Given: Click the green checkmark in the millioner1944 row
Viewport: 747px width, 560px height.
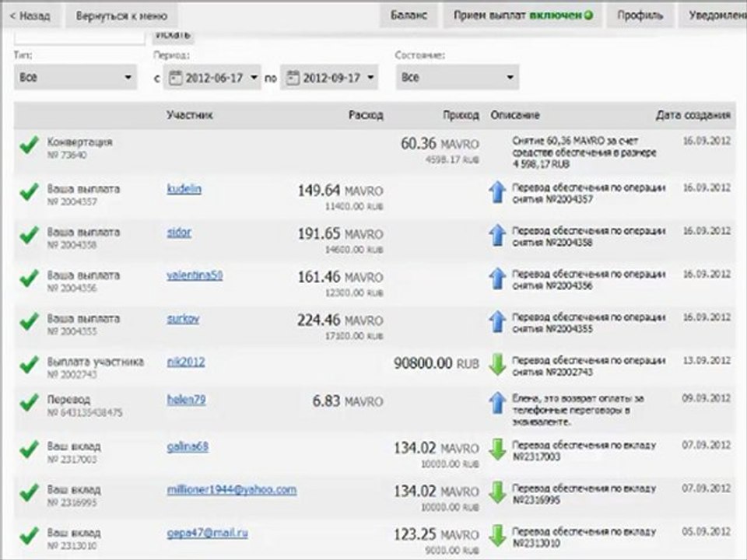Looking at the screenshot, I should point(29,493).
